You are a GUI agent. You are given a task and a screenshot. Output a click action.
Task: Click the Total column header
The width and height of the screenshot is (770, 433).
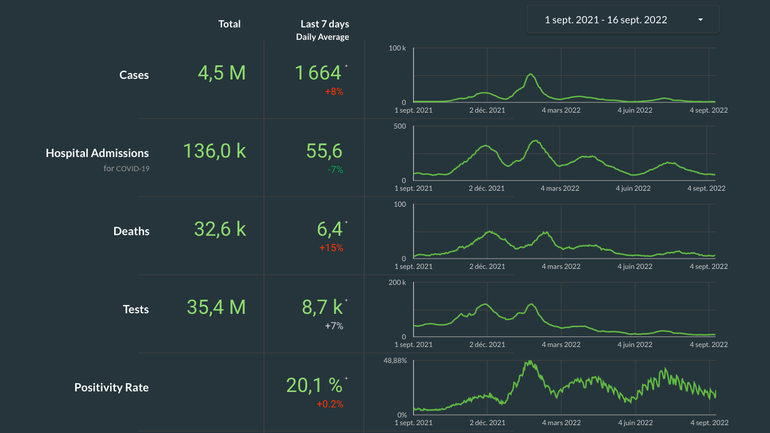[229, 23]
